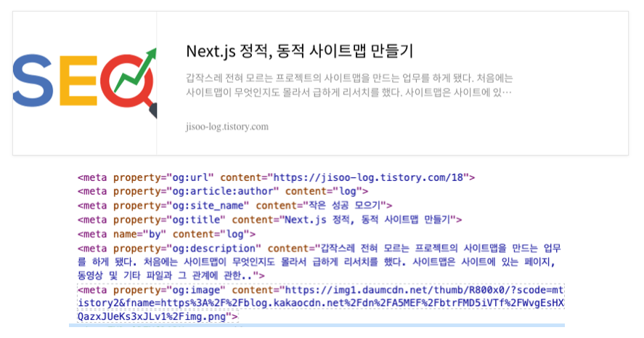The width and height of the screenshot is (644, 338).
Task: Select the card description starting '갑작스레 전혀 모르는'
Action: coord(349,85)
